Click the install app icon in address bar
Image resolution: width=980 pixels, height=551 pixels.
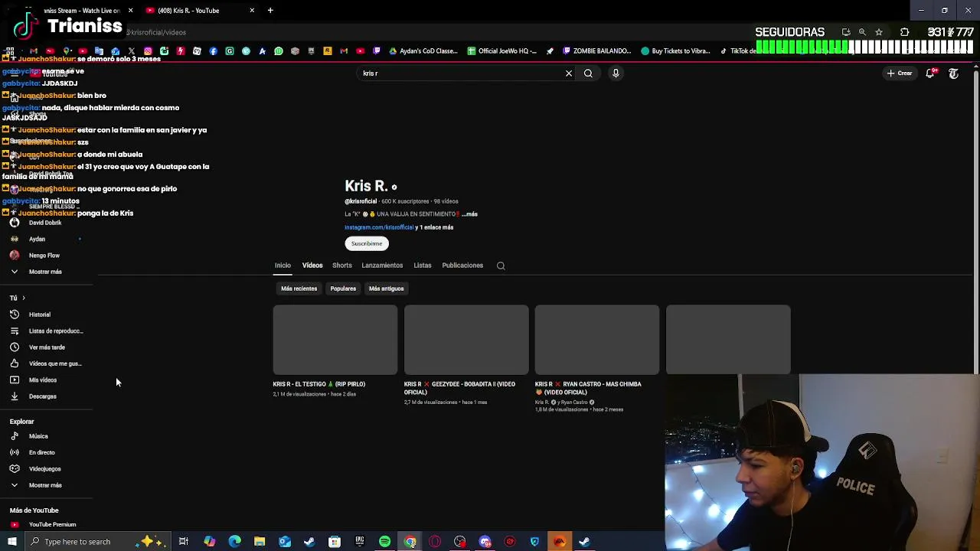point(846,32)
